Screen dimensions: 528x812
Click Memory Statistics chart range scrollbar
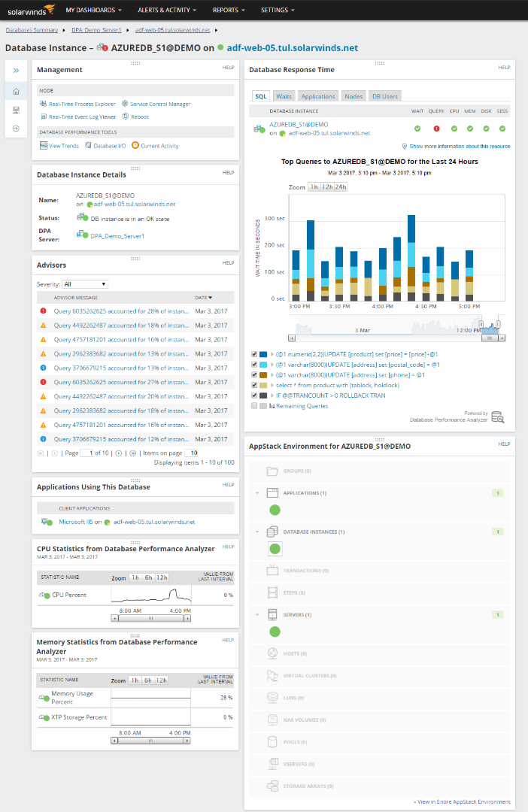pos(150,741)
